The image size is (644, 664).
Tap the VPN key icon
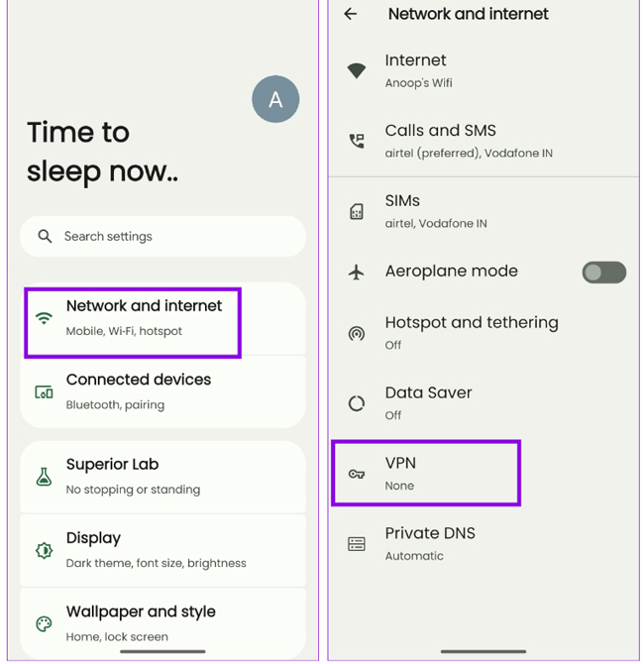click(357, 474)
